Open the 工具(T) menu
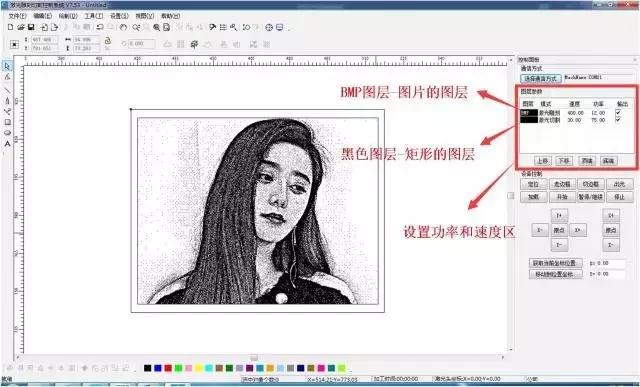 point(93,16)
